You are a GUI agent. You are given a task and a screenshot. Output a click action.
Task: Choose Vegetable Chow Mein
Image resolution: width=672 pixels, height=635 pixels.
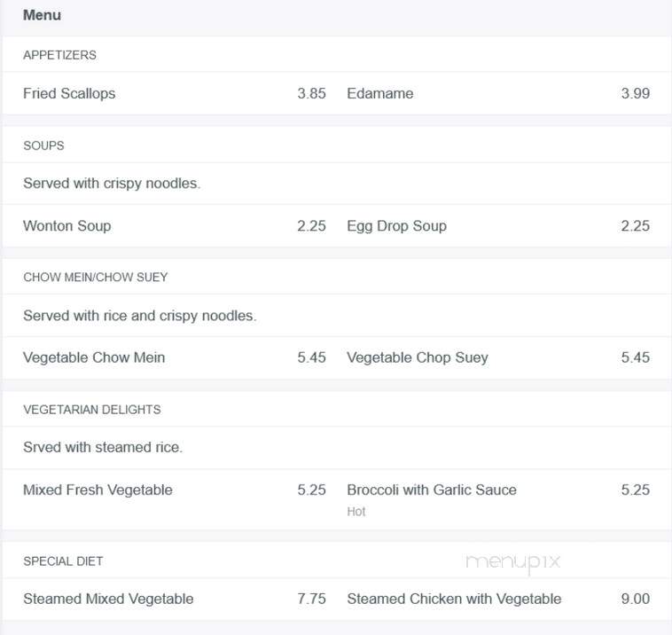tap(94, 357)
